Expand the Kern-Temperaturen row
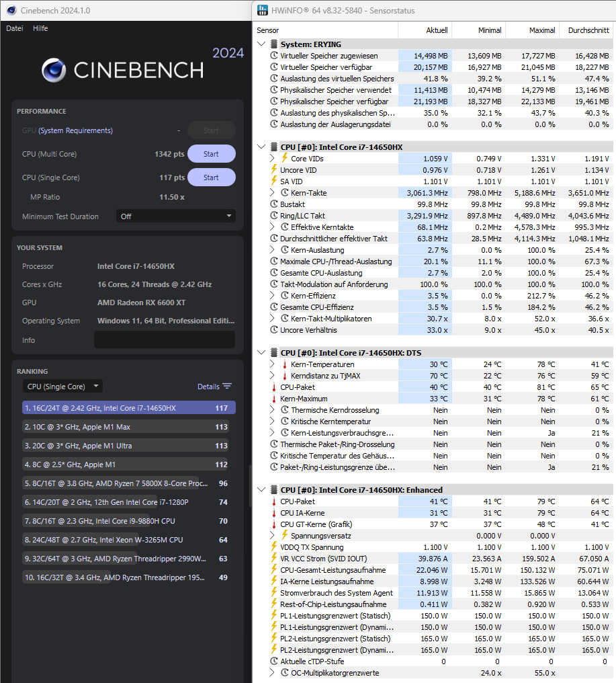The width and height of the screenshot is (616, 683). pyautogui.click(x=272, y=364)
